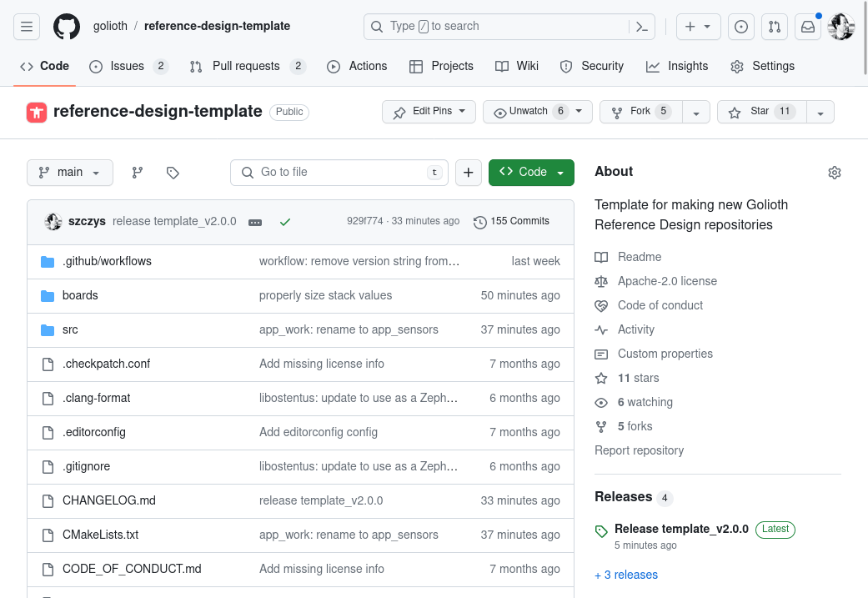The width and height of the screenshot is (868, 598).
Task: Switch to the Wiki tab
Action: pyautogui.click(x=516, y=67)
